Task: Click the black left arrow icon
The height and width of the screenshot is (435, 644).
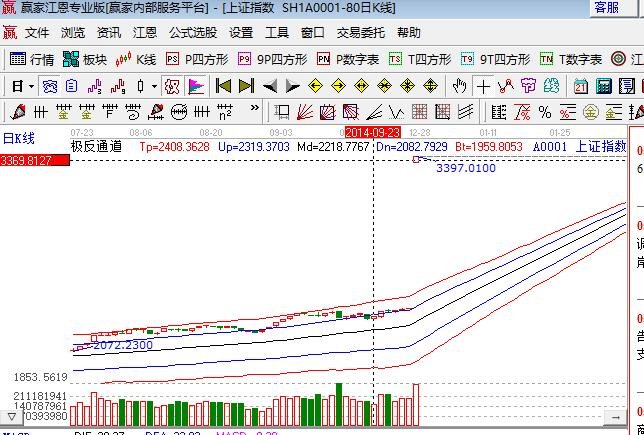Action: coord(269,86)
